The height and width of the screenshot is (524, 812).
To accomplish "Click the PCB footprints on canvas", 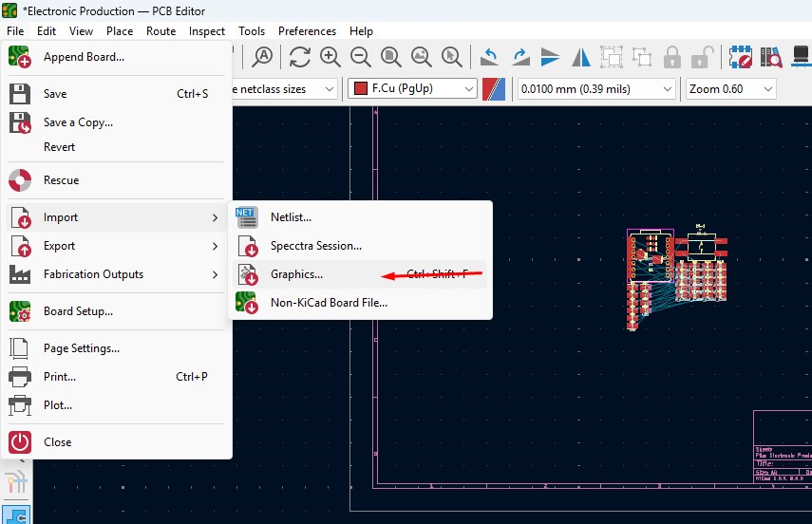I will (677, 277).
